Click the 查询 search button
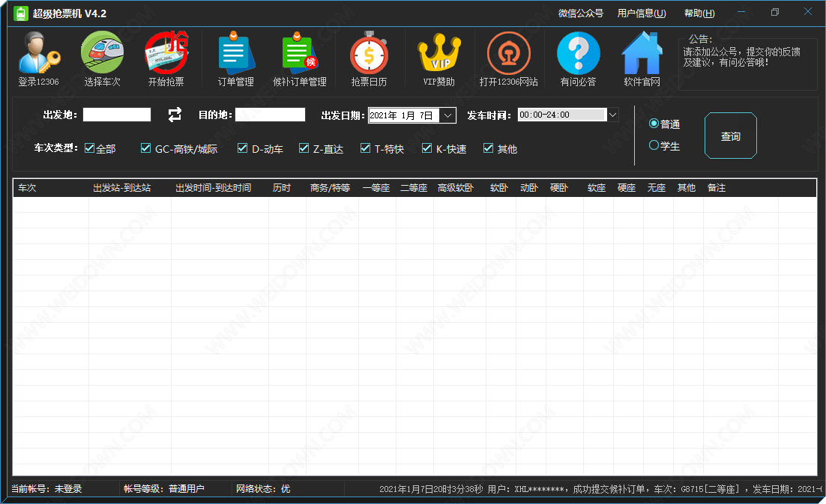This screenshot has width=826, height=504. point(731,136)
